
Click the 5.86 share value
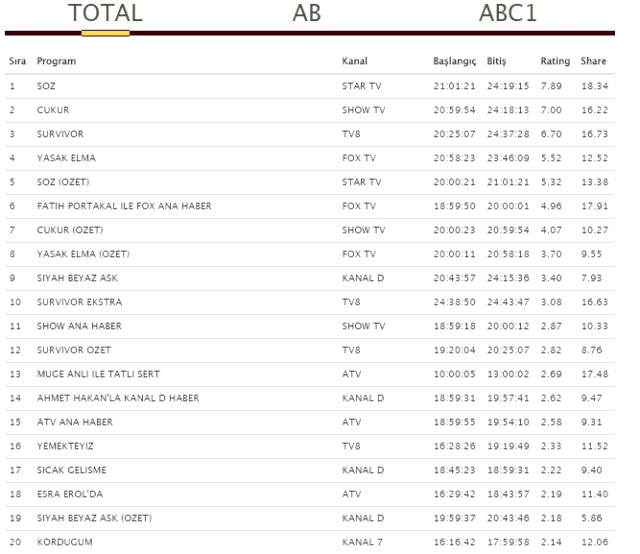coord(591,518)
